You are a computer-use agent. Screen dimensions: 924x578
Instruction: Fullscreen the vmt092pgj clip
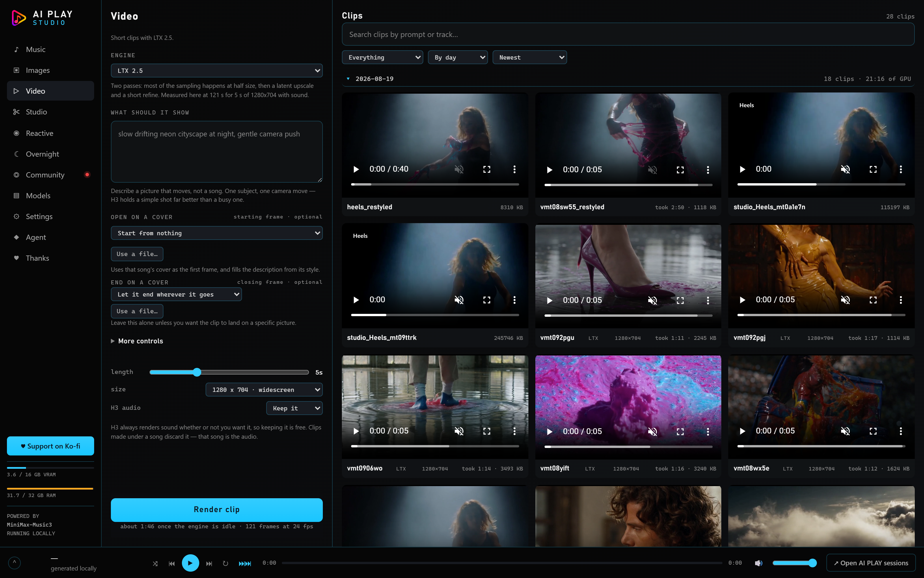873,300
